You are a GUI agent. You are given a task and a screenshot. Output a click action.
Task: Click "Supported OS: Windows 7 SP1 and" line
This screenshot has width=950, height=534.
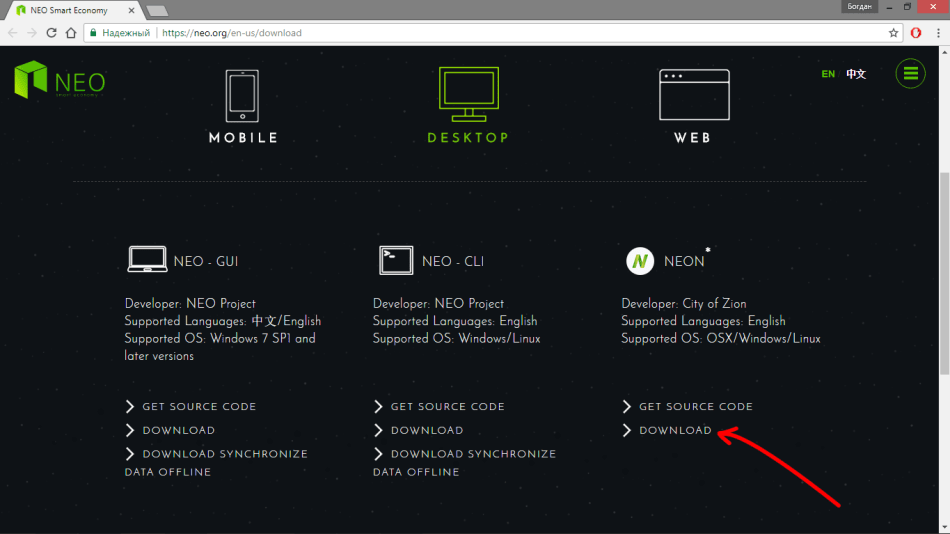pyautogui.click(x=220, y=339)
